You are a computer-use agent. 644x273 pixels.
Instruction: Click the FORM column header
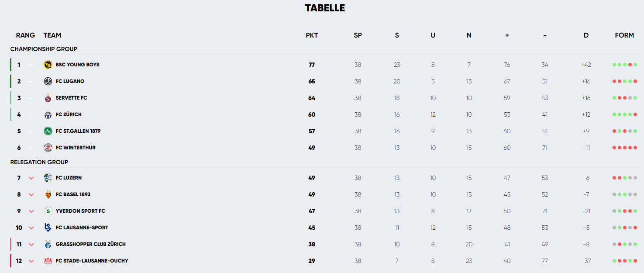(624, 35)
